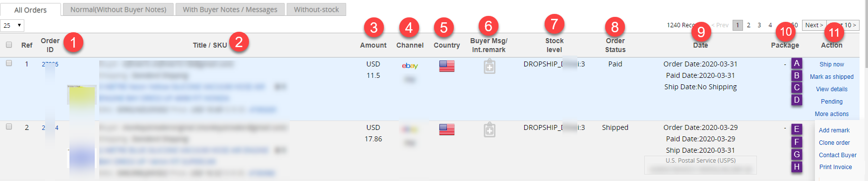Click the US flag icon on order 1
The image size is (868, 181).
(447, 66)
